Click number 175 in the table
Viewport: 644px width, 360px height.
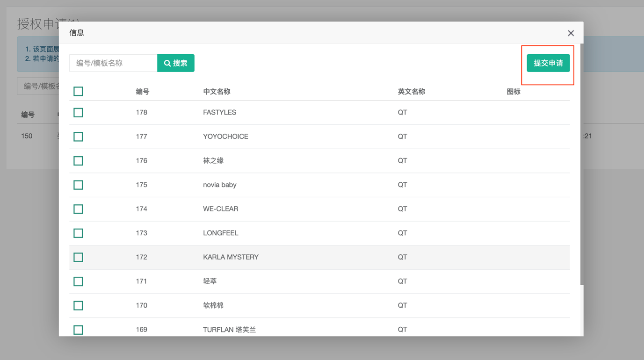141,185
